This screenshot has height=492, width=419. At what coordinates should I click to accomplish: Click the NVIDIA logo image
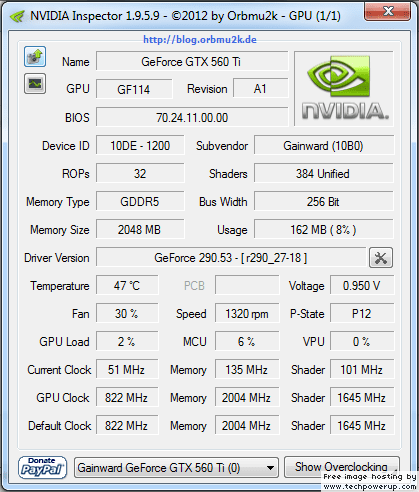(x=344, y=89)
